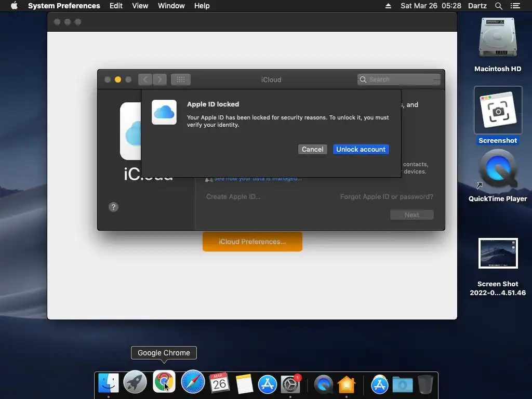Click the Apple ID locked heading

click(x=212, y=104)
